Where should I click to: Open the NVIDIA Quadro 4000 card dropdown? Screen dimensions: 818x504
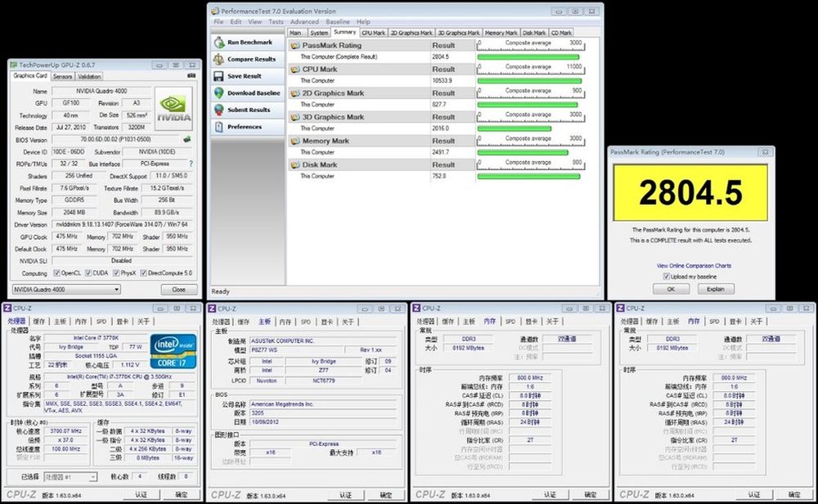tap(66, 289)
